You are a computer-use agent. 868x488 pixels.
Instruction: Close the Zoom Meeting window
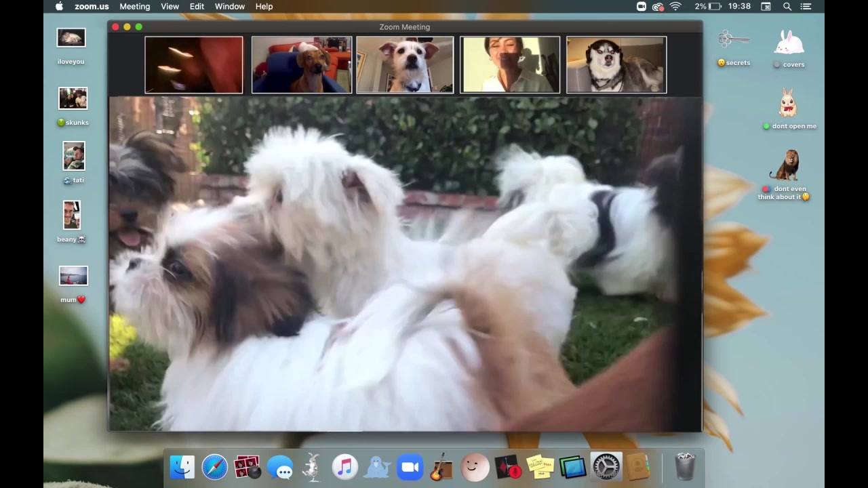pos(116,27)
